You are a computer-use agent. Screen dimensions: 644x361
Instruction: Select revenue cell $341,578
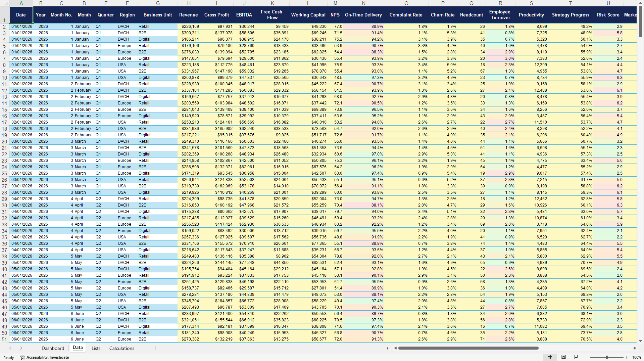(189, 148)
